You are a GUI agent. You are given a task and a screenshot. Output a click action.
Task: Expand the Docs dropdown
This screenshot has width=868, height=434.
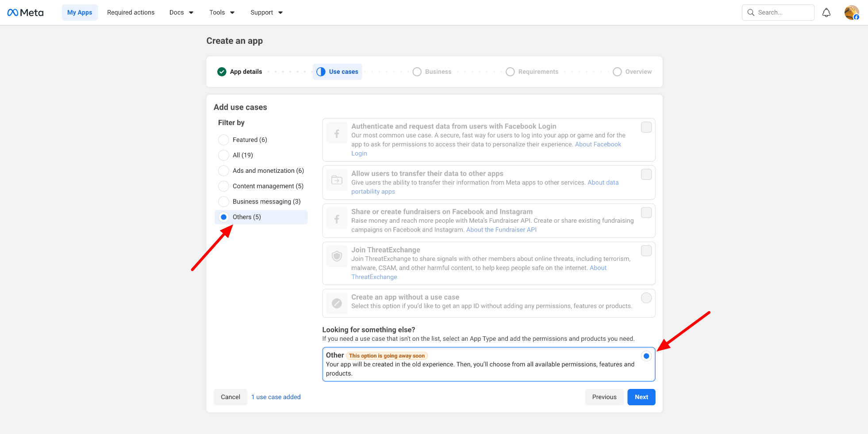pyautogui.click(x=181, y=12)
